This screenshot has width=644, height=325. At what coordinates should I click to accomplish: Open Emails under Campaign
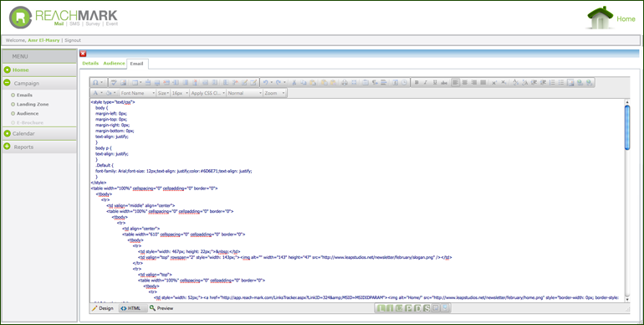[24, 95]
